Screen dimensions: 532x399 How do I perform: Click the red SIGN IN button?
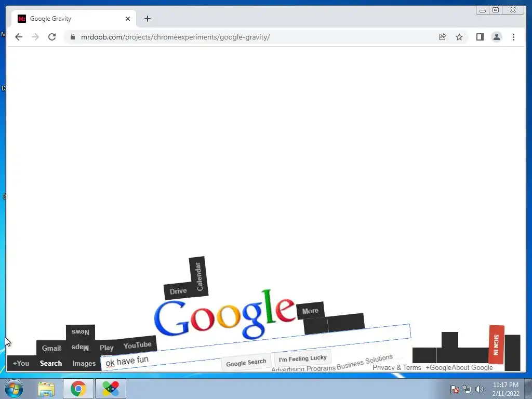pos(496,344)
